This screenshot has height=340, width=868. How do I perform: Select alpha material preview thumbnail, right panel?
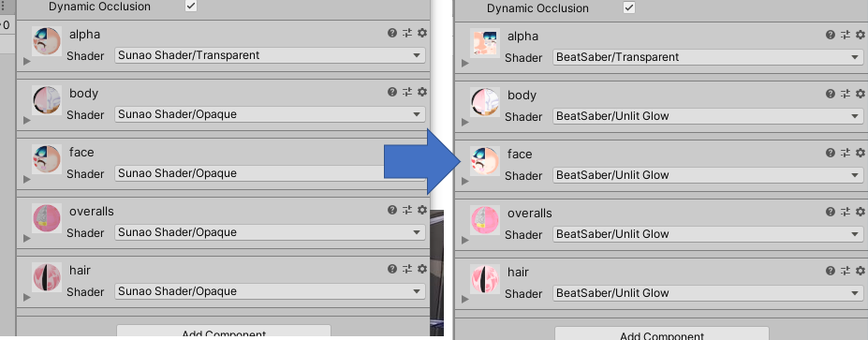tap(485, 43)
